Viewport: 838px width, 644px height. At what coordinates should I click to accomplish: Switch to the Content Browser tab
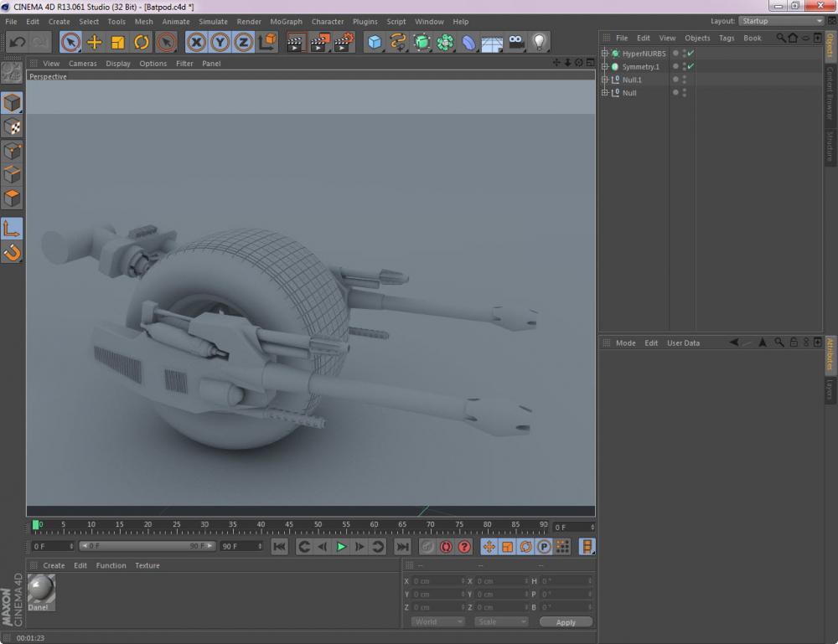(x=830, y=93)
